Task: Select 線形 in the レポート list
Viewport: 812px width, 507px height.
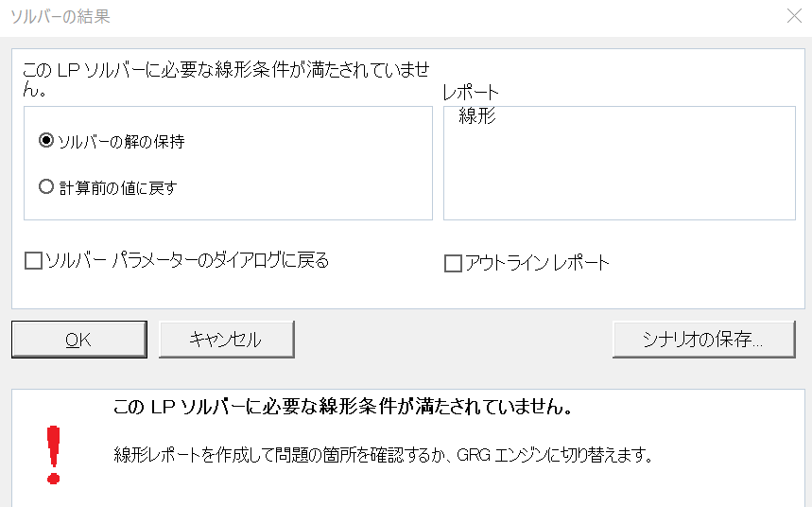Action: pos(477,117)
